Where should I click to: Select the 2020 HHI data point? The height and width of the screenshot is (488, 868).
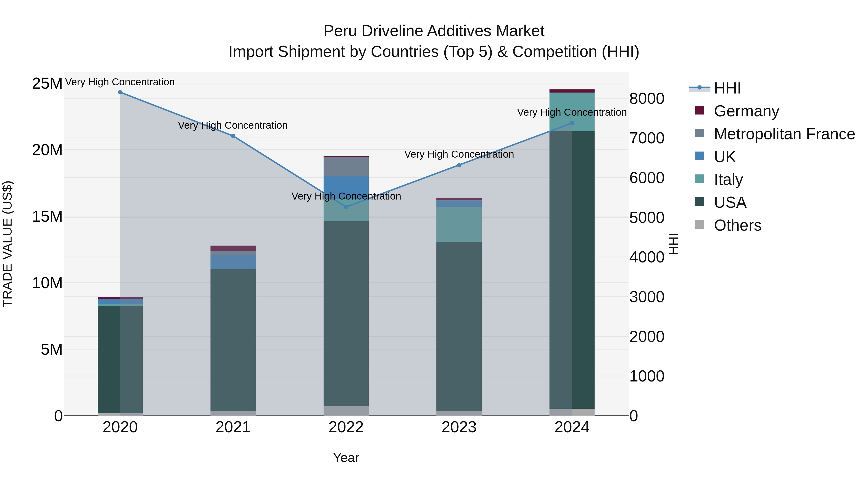[x=120, y=92]
